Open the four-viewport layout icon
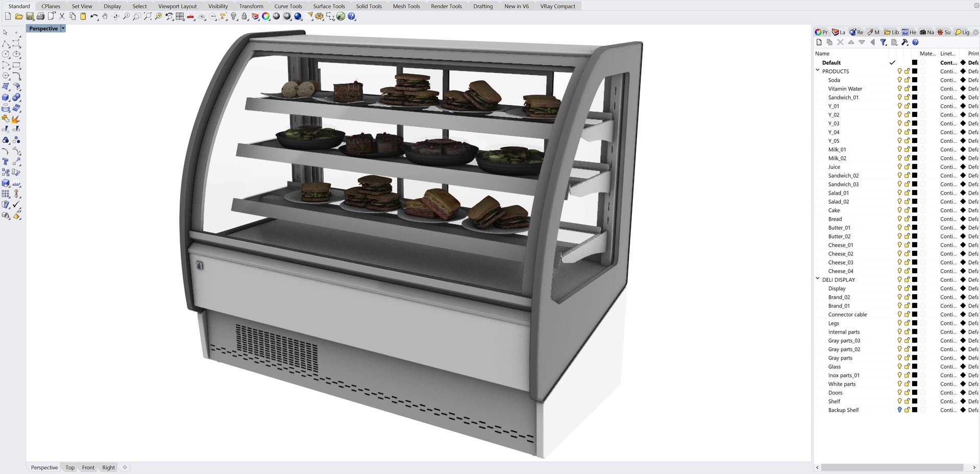 click(180, 16)
